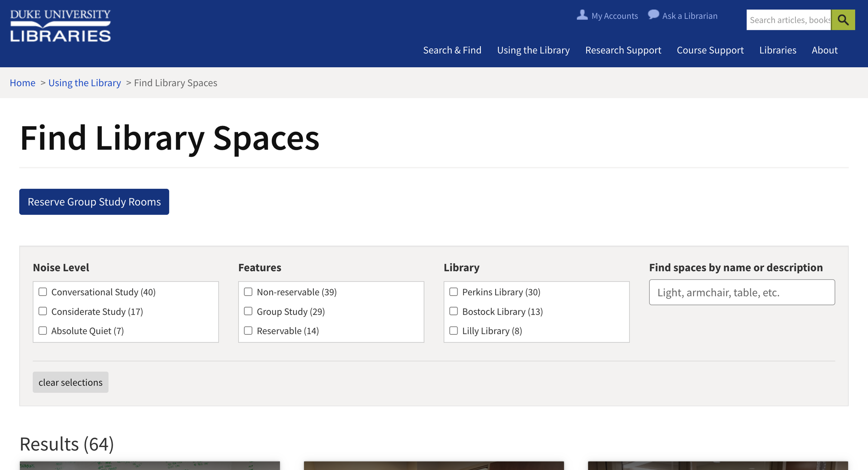Open the Libraries navigation menu
Viewport: 868px width, 470px height.
[x=777, y=50]
